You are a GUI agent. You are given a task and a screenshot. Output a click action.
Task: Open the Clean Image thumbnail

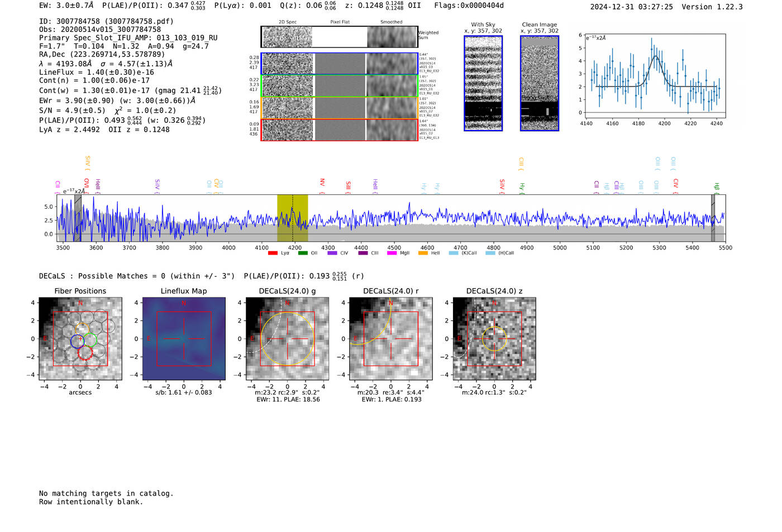(540, 83)
